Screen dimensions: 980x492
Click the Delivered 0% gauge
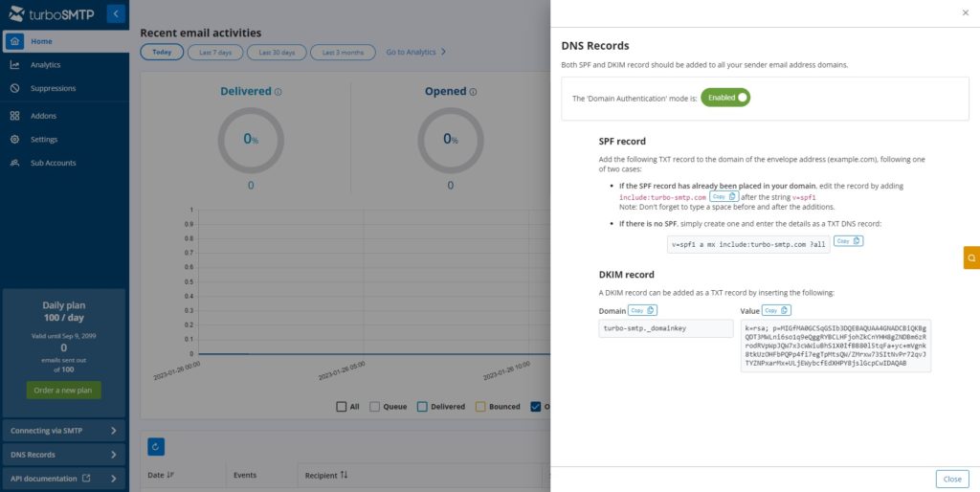[251, 140]
